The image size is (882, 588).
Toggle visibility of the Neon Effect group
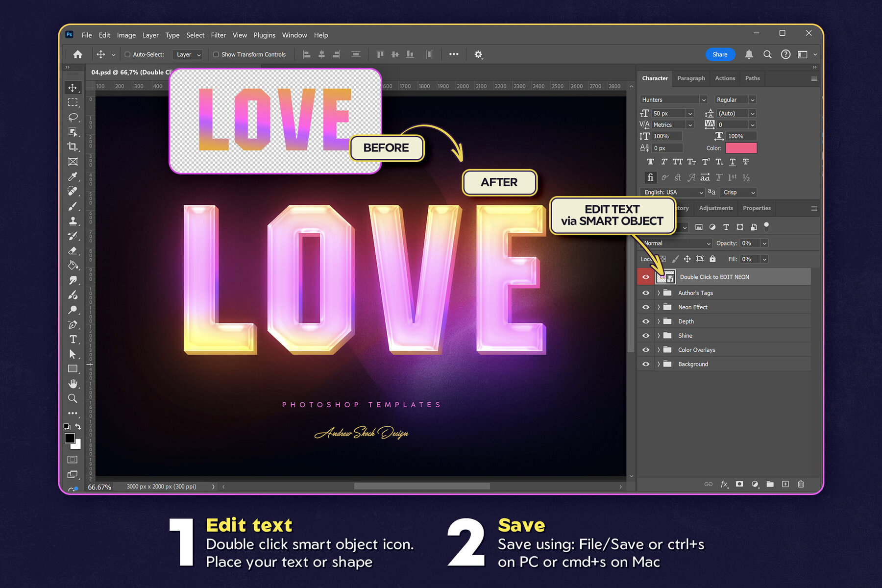(646, 307)
